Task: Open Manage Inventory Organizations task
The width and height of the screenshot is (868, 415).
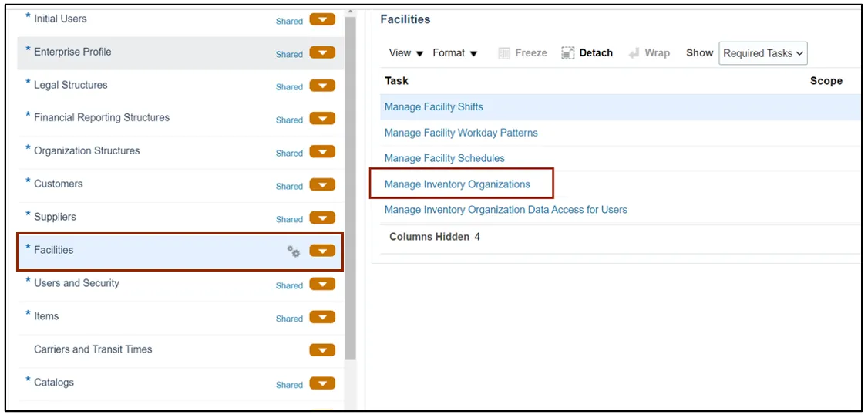Action: (x=457, y=184)
